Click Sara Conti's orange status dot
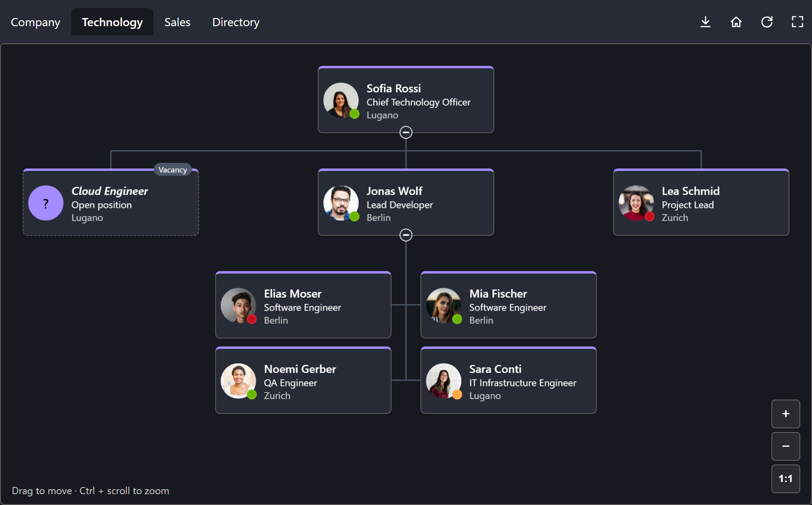Viewport: 812px width, 505px height. pyautogui.click(x=457, y=395)
